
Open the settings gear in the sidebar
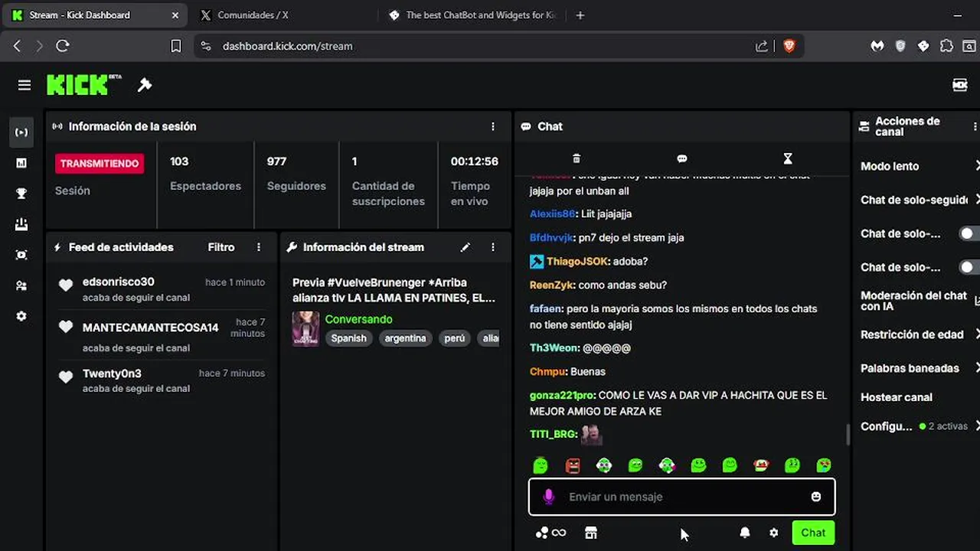21,316
